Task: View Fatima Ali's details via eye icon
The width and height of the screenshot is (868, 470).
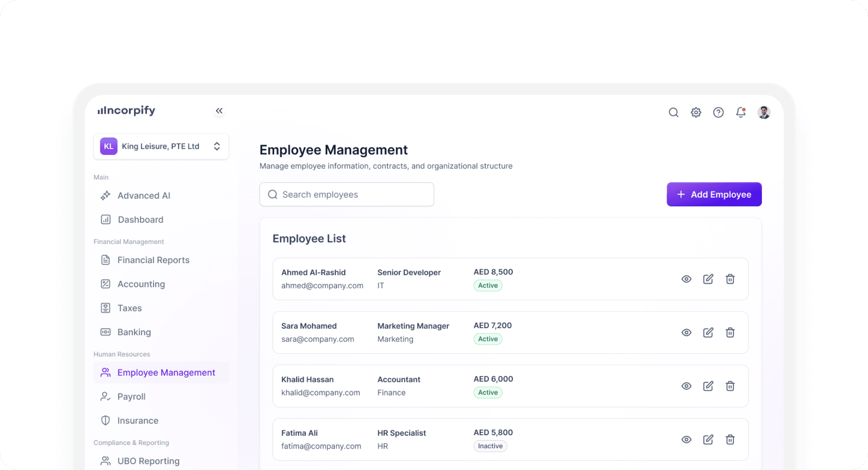Action: tap(686, 440)
